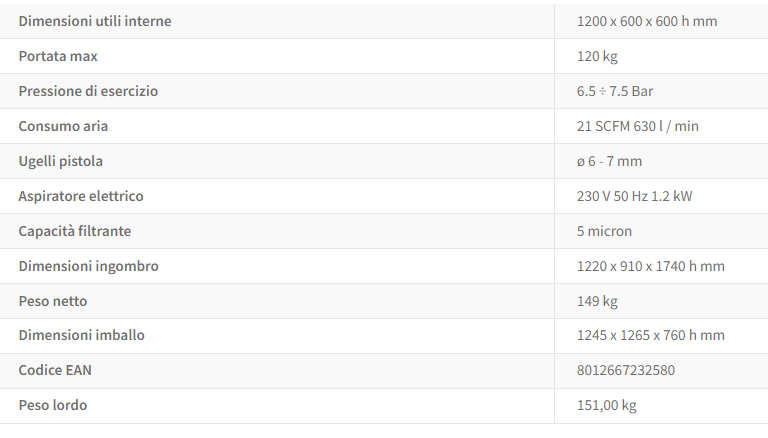768x438 pixels.
Task: Select the '6.5 ÷ 7.5 Bar' value
Action: click(615, 91)
